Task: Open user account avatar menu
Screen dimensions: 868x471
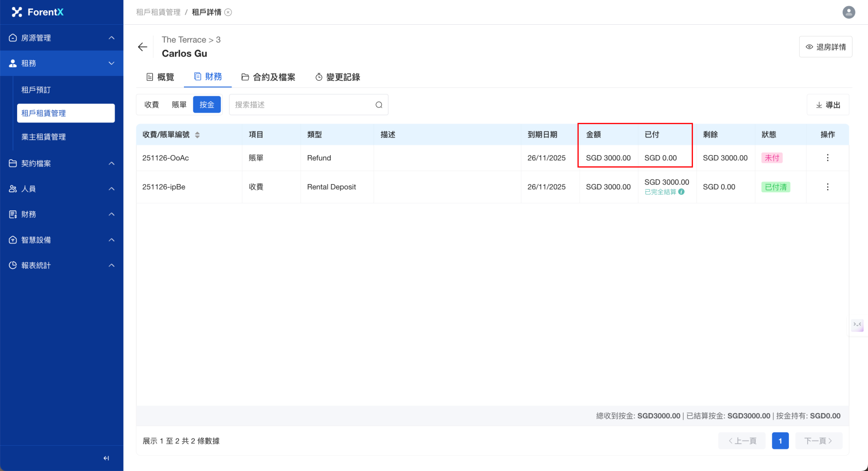Action: (x=848, y=12)
